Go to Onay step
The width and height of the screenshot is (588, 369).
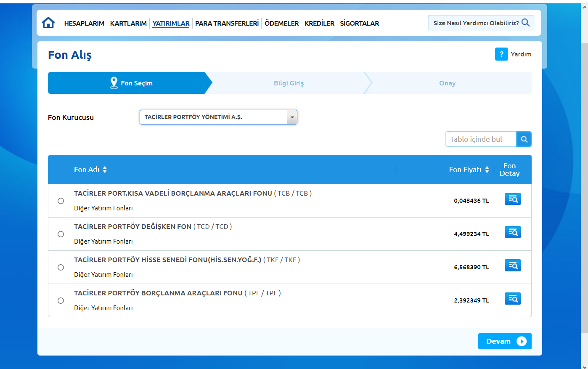(448, 83)
